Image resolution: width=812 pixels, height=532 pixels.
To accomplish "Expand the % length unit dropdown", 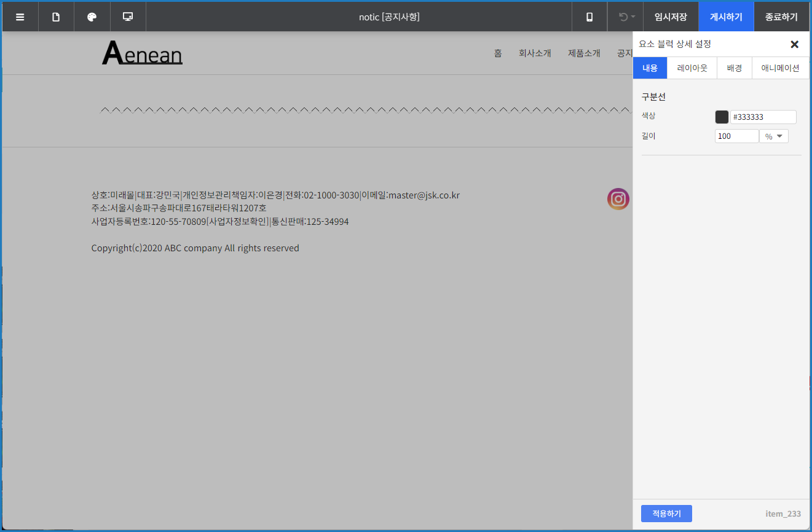I will 774,136.
